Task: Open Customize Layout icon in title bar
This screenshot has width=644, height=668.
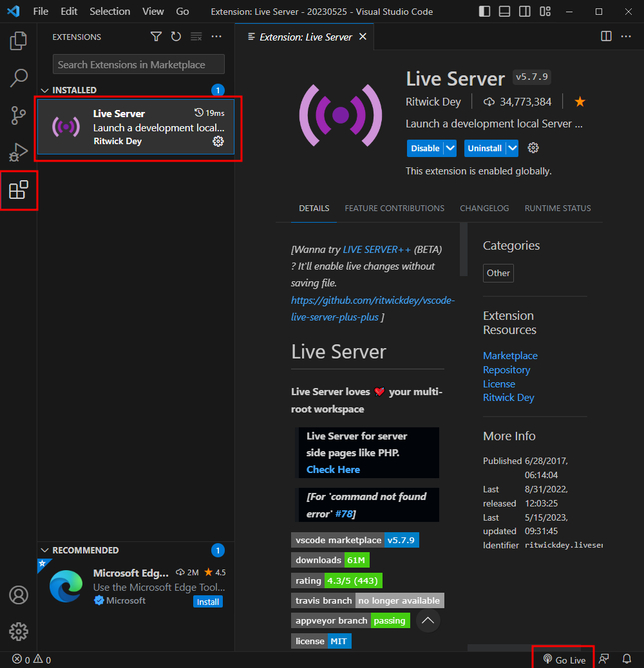Action: 545,12
